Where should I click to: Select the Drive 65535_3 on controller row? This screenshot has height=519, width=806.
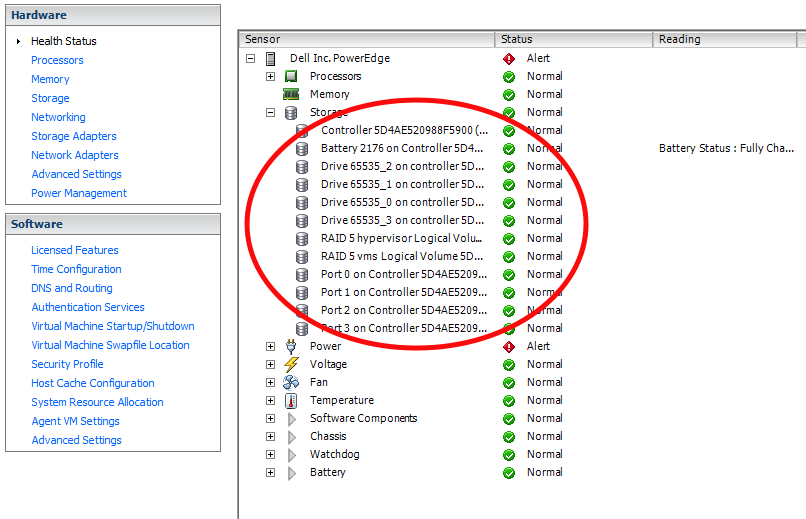402,220
